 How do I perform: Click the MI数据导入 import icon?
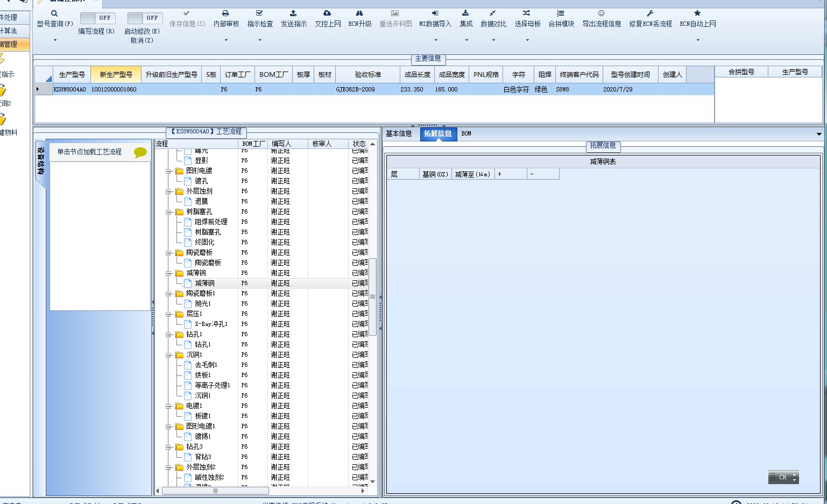(435, 13)
